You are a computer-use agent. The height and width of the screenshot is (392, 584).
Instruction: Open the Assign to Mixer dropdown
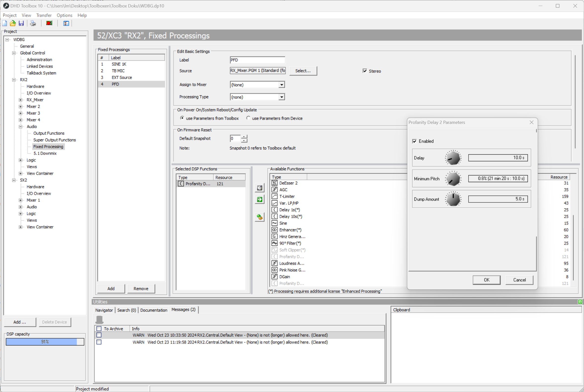[281, 84]
